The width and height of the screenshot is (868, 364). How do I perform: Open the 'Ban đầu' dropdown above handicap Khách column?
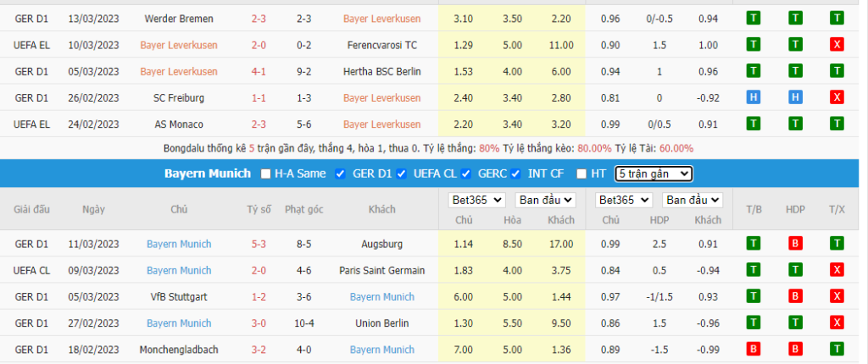click(x=693, y=201)
